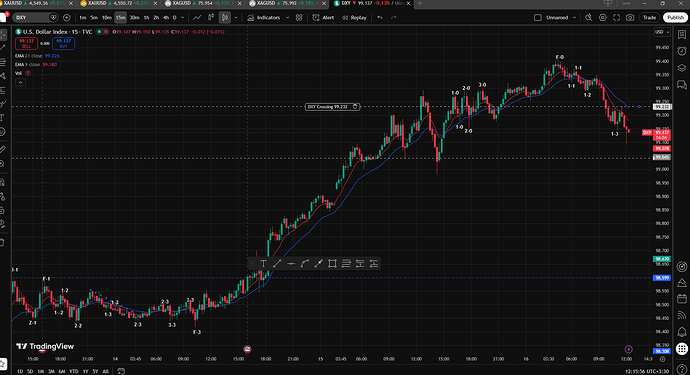Open the quick search icon

[589, 18]
